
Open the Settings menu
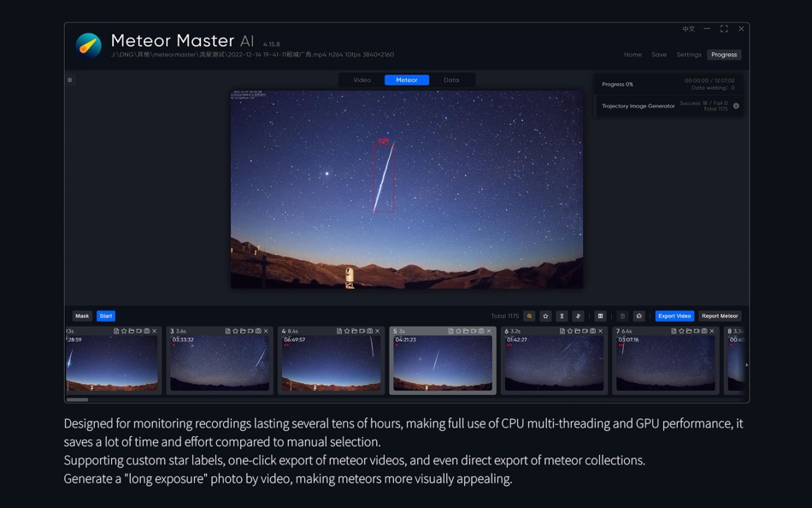pos(689,54)
